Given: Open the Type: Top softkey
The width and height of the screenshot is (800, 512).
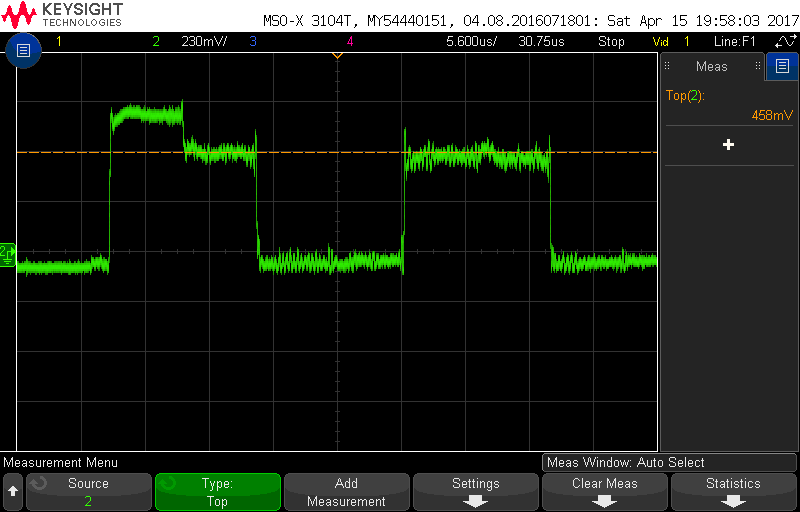Looking at the screenshot, I should click(217, 492).
